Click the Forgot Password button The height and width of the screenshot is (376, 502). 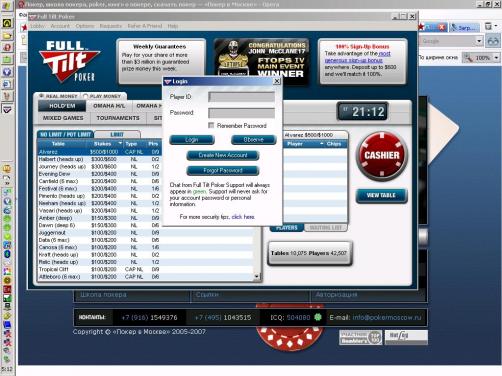(223, 170)
